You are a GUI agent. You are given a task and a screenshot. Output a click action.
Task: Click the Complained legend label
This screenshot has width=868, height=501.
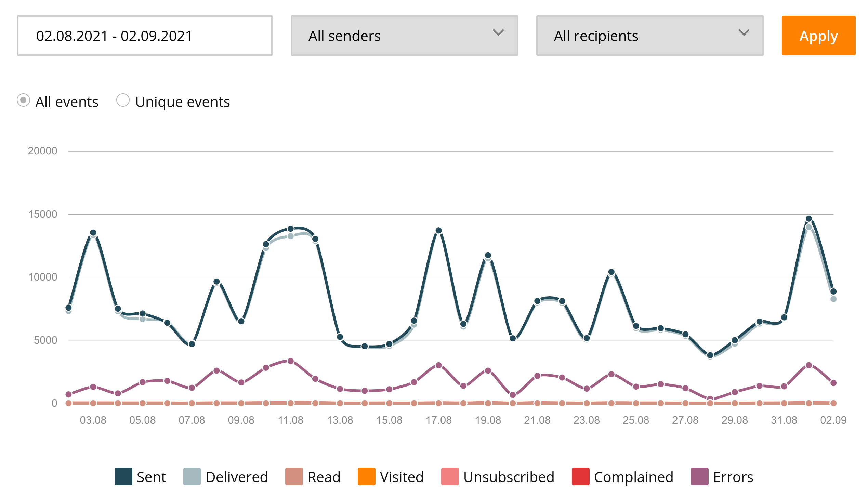[633, 477]
